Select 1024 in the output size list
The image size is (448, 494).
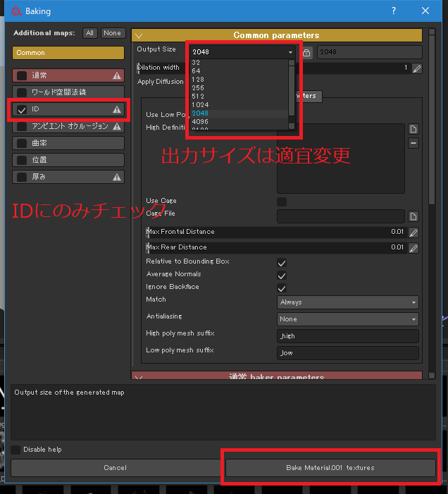tap(239, 104)
